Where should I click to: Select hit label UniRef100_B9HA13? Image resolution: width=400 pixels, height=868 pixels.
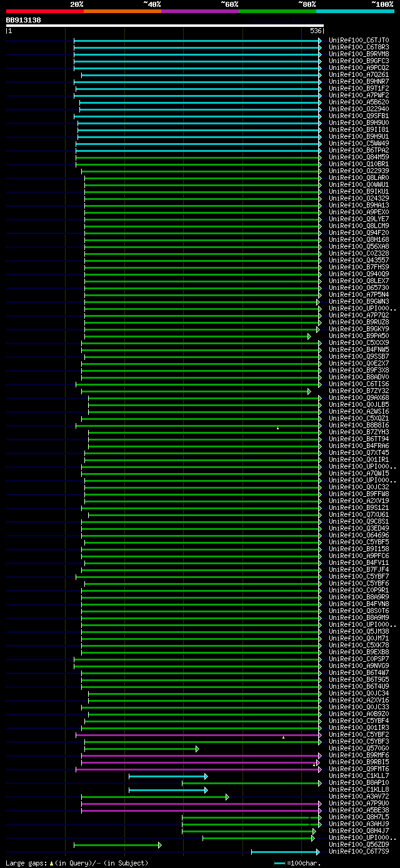click(359, 206)
